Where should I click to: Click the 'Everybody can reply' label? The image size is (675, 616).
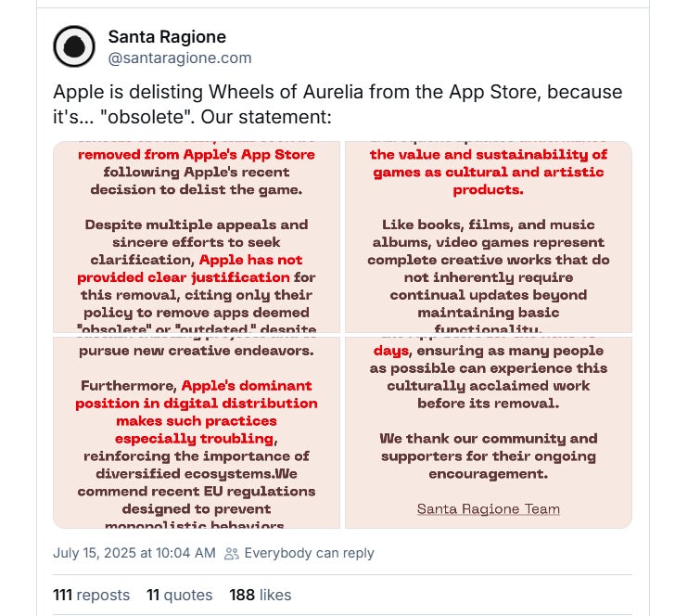coord(309,553)
